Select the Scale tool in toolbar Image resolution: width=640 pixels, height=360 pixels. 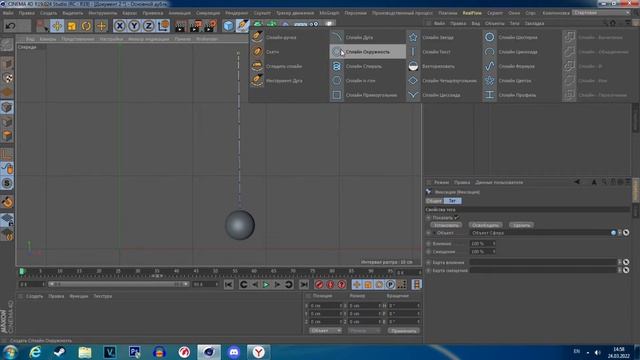coord(71,26)
